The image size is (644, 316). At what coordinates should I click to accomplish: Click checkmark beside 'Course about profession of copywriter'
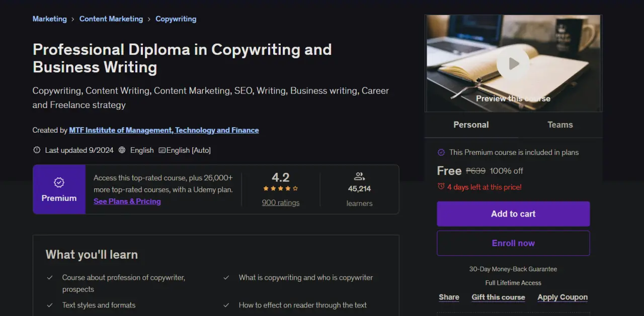pos(50,277)
